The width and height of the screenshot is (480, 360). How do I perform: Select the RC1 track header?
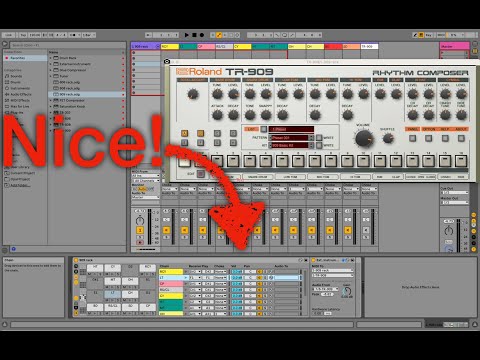click(x=170, y=47)
